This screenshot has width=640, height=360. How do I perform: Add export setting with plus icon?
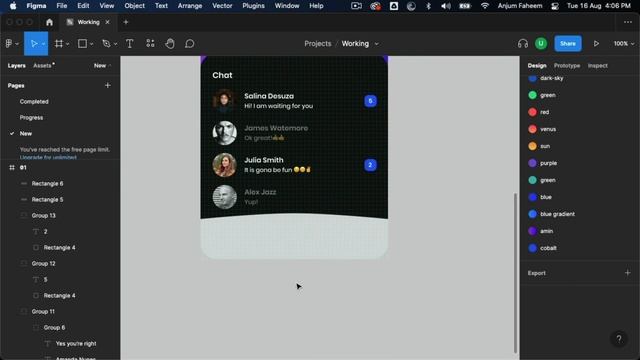[628, 273]
